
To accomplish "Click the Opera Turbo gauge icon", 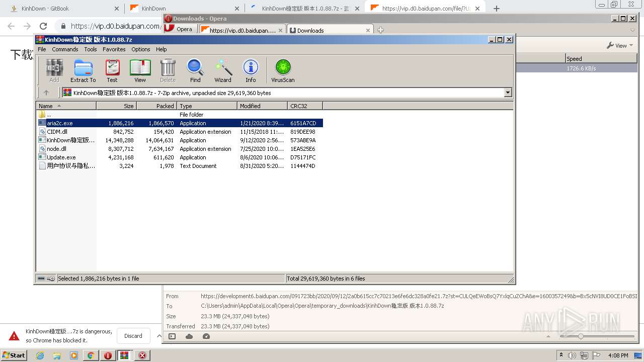I will click(206, 336).
